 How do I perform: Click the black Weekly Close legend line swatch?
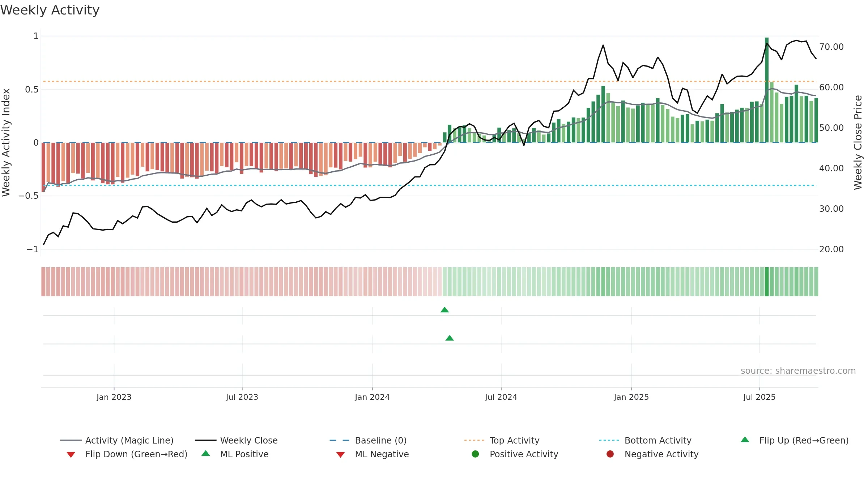[205, 440]
